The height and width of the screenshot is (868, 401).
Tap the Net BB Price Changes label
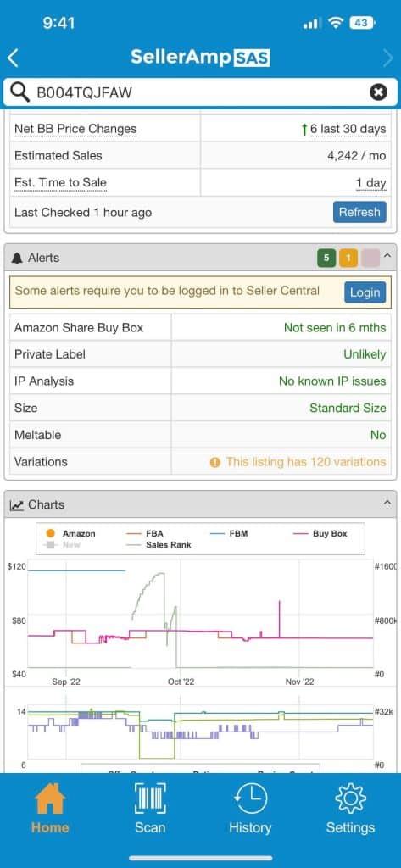point(75,129)
